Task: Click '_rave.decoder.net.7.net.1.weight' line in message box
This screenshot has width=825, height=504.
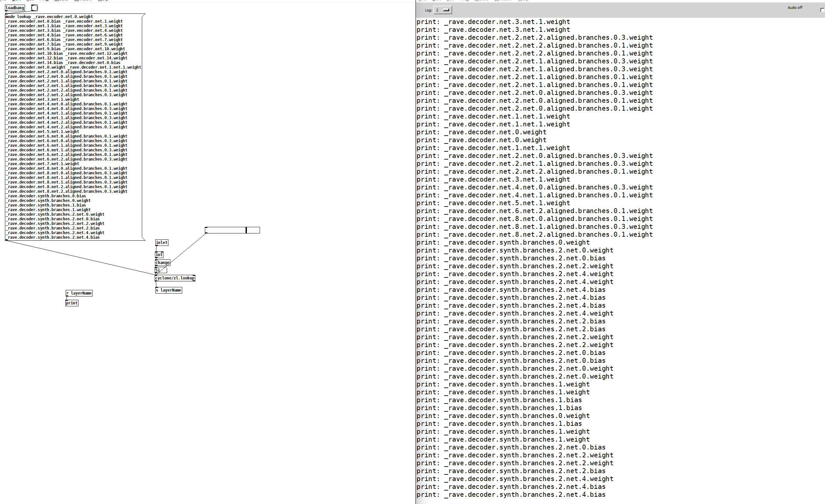Action: tap(43, 164)
